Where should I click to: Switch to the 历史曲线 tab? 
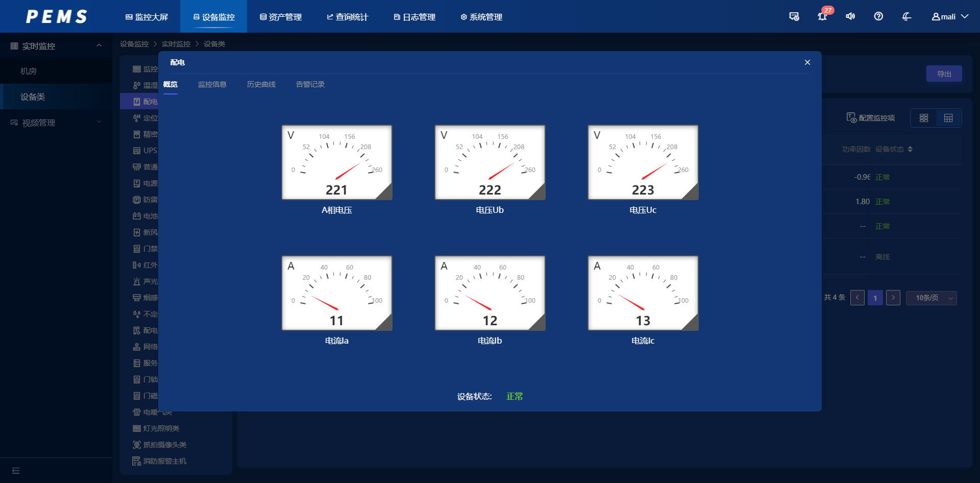(x=261, y=84)
